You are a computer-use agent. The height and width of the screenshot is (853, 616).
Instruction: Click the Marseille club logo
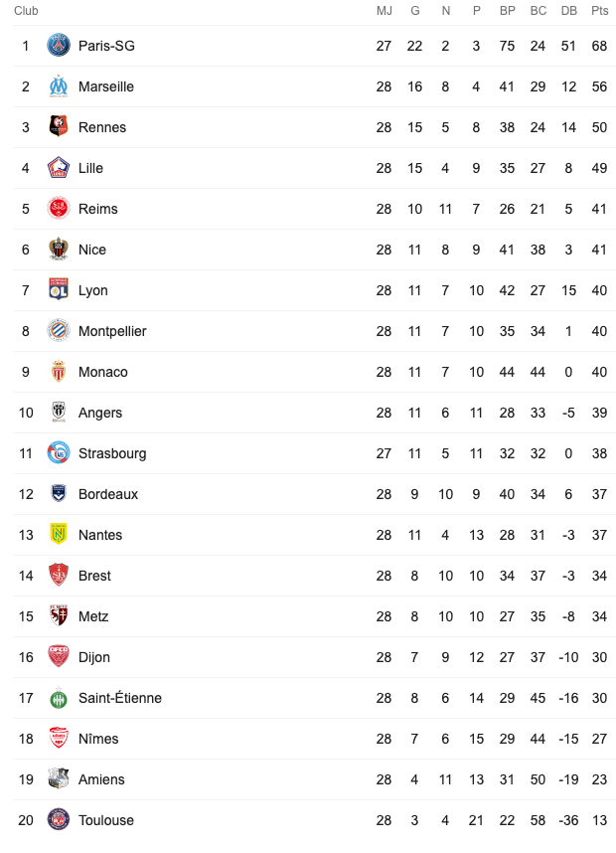[59, 86]
